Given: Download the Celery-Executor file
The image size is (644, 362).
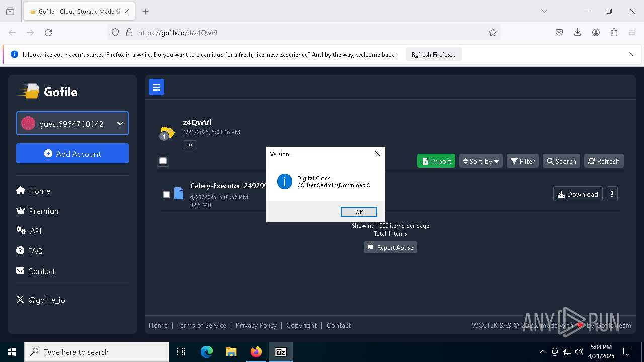Looking at the screenshot, I should click(578, 194).
